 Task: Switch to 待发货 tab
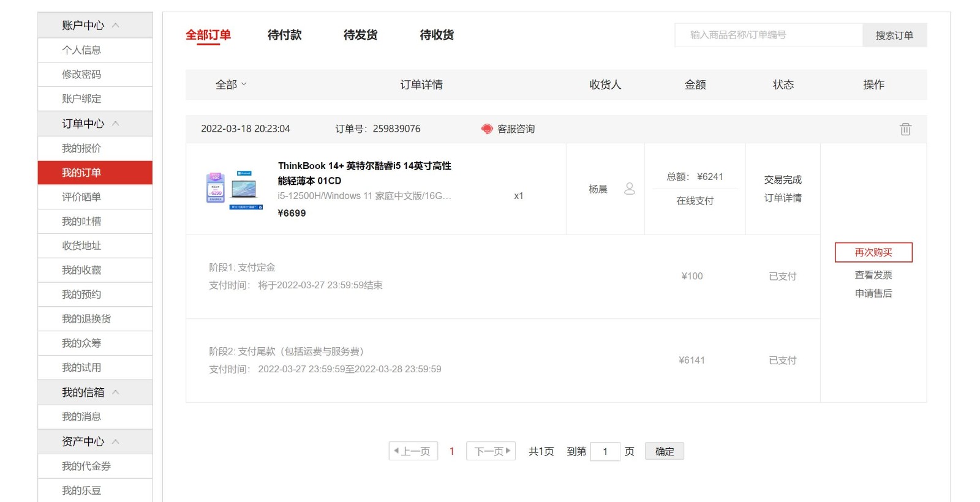pyautogui.click(x=361, y=35)
